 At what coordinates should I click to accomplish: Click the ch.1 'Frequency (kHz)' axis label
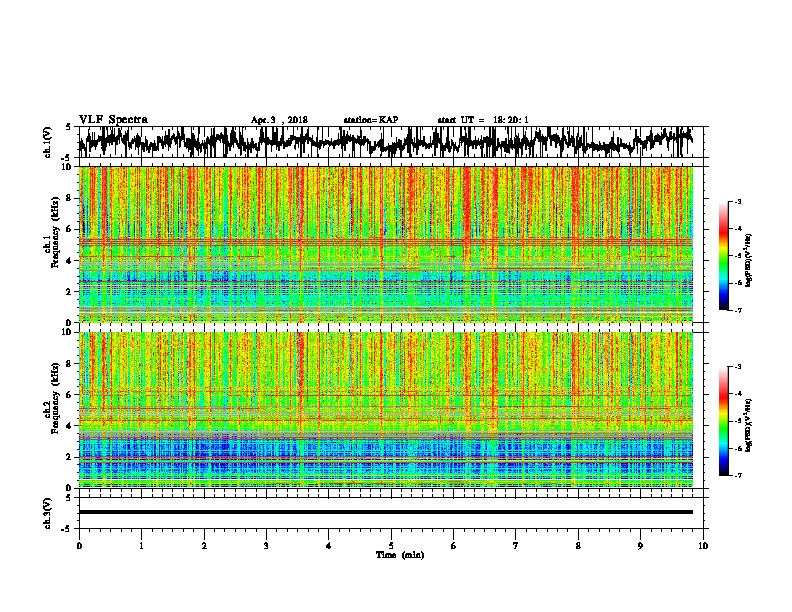coord(55,233)
